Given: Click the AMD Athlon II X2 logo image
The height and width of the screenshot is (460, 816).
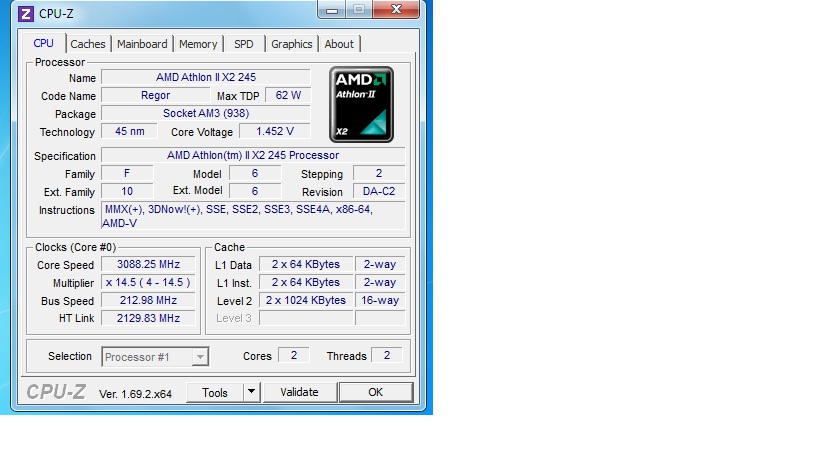Looking at the screenshot, I should point(361,104).
